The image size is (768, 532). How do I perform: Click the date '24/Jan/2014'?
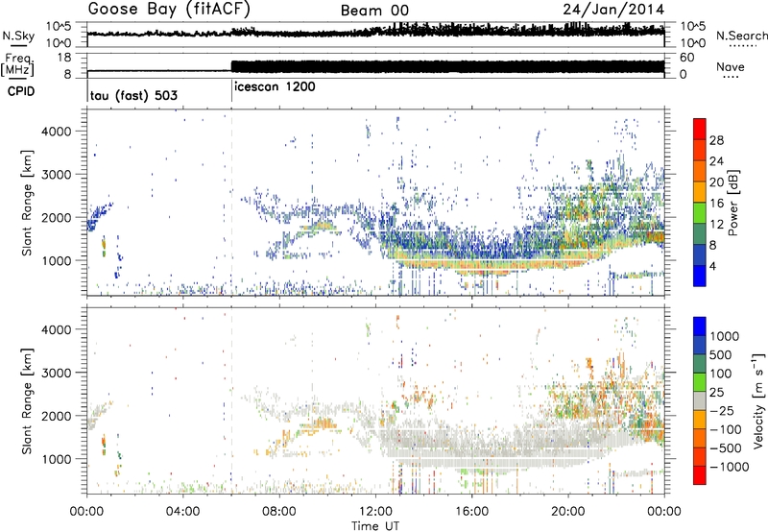point(613,10)
